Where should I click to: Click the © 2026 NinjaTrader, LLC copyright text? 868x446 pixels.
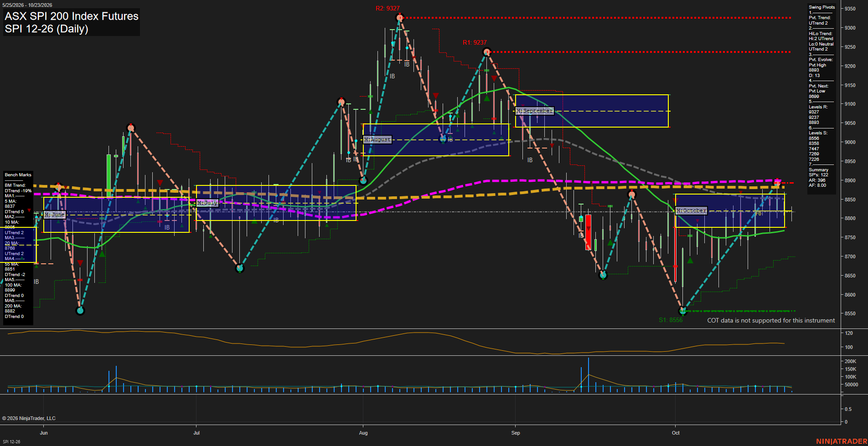coord(29,418)
